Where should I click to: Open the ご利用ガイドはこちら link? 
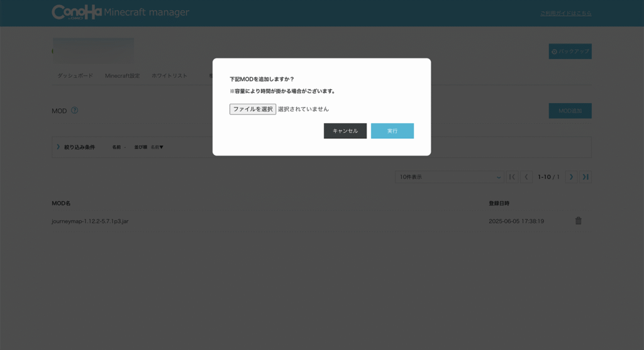(566, 13)
